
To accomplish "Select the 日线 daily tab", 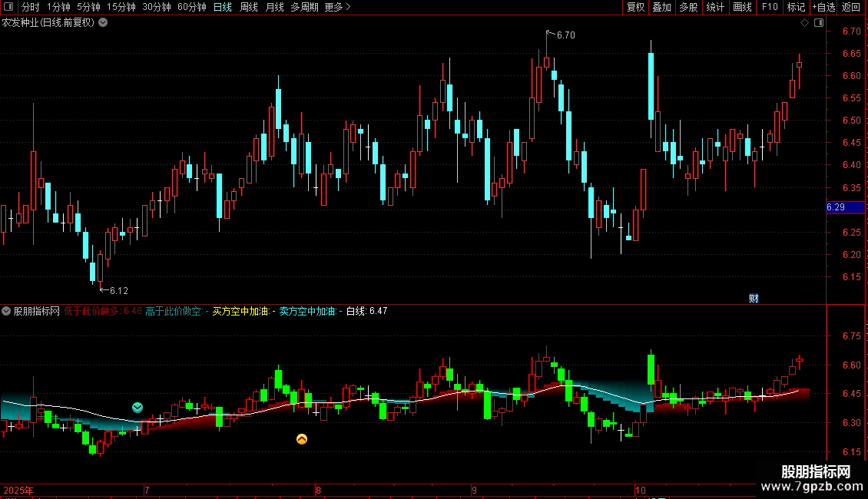I will point(223,7).
